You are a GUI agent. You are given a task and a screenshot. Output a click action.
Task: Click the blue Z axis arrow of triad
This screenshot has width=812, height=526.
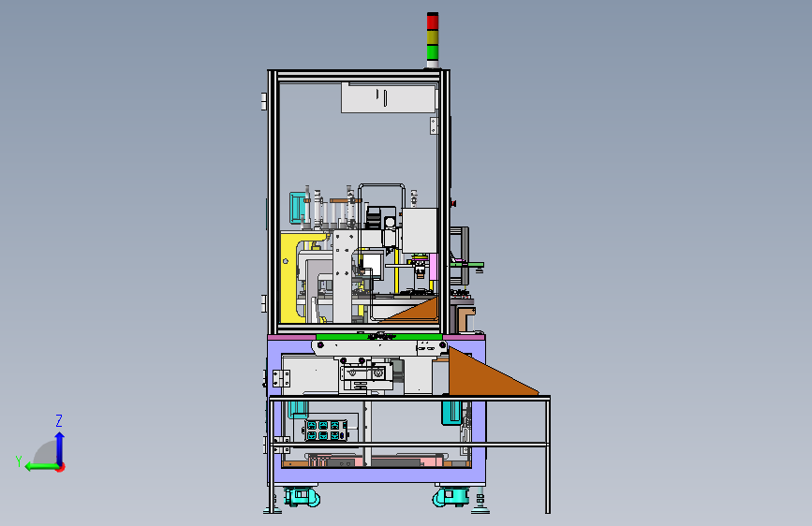60,448
